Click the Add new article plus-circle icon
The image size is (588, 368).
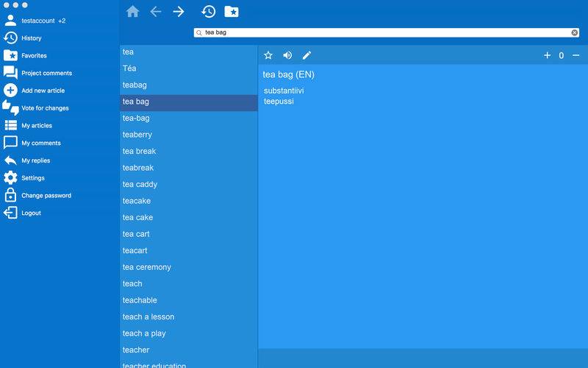coord(10,90)
